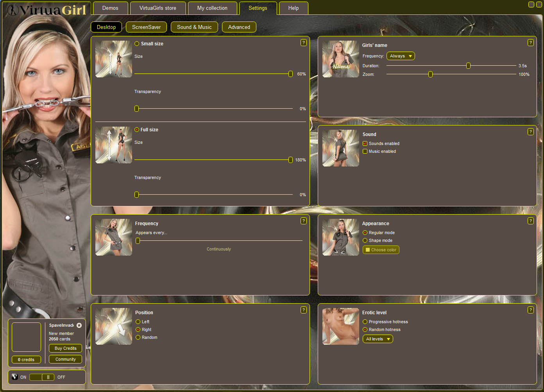Open the ScreenSaver settings sub-tab
The image size is (544, 392).
[x=146, y=27]
